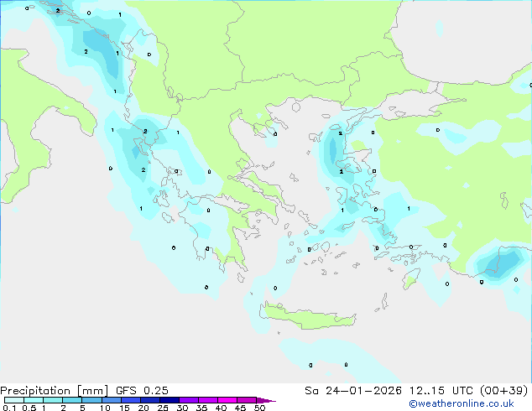Image resolution: width=532 pixels, height=411 pixels.
Task: Select the 0.5–1 mm legend swatch
Action: pyautogui.click(x=34, y=400)
